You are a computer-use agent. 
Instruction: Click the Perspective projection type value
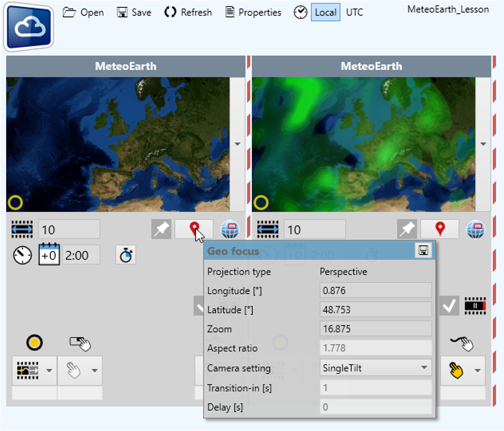tap(343, 272)
